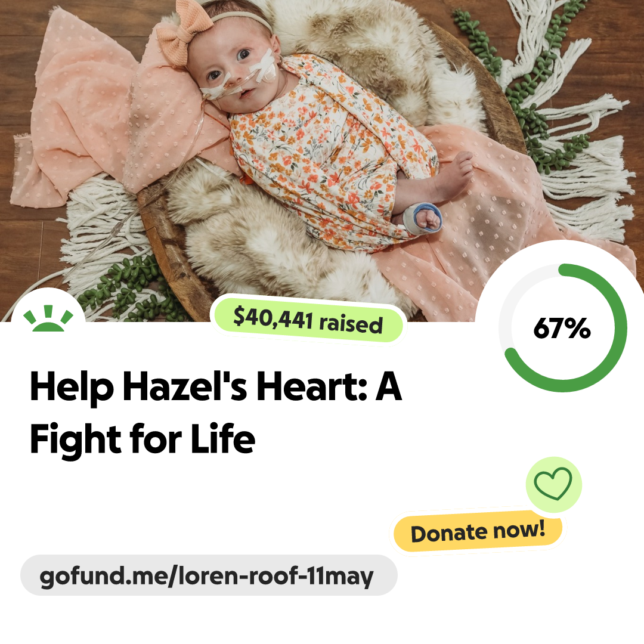Click the "Fight for Life" title line
This screenshot has height=644, width=644.
tap(143, 440)
